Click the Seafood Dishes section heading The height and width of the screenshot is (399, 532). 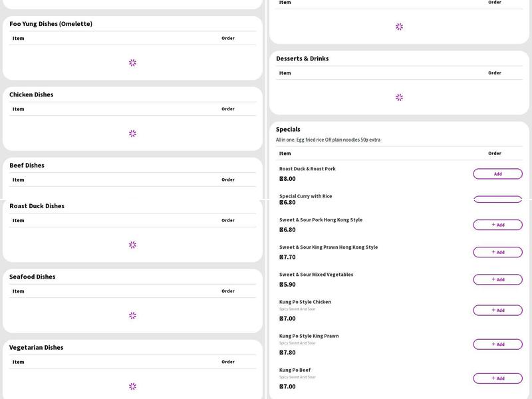[32, 277]
